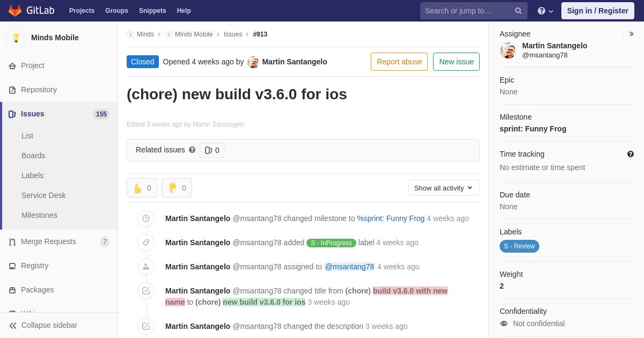
Task: Collapse the right sidebar with the double chevron
Action: click(x=631, y=34)
